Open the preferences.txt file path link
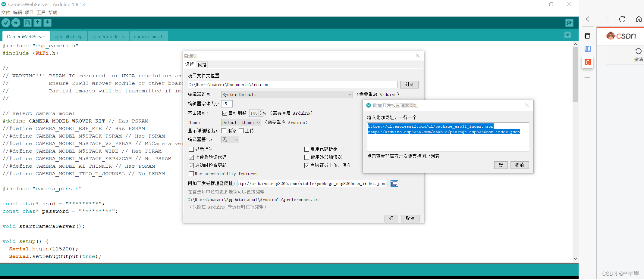This screenshot has height=279, width=644. 254,200
